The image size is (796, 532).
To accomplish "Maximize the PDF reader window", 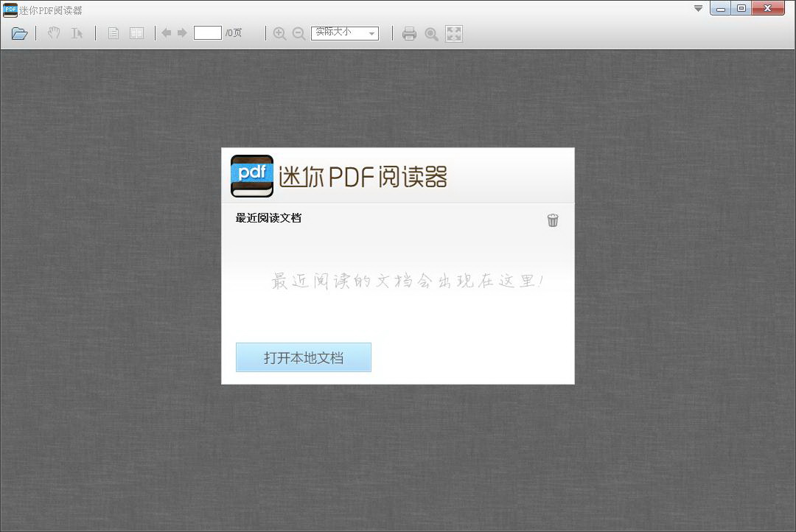I will coord(741,8).
